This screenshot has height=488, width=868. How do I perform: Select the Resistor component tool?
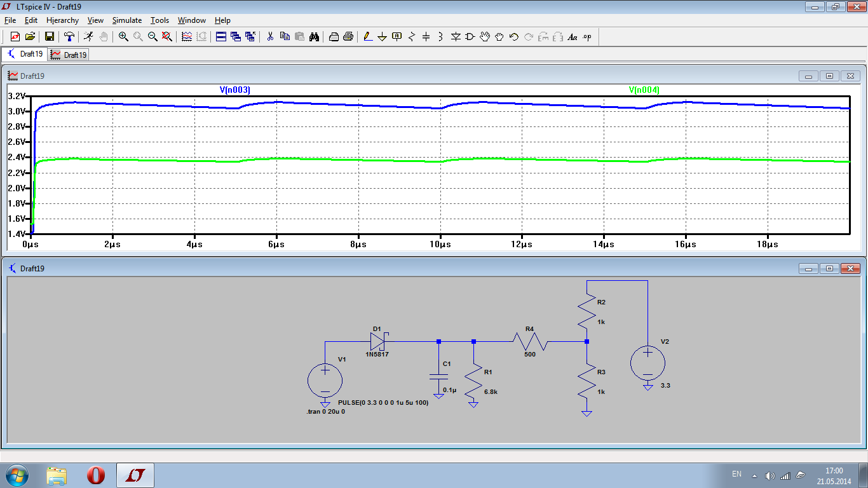point(411,37)
